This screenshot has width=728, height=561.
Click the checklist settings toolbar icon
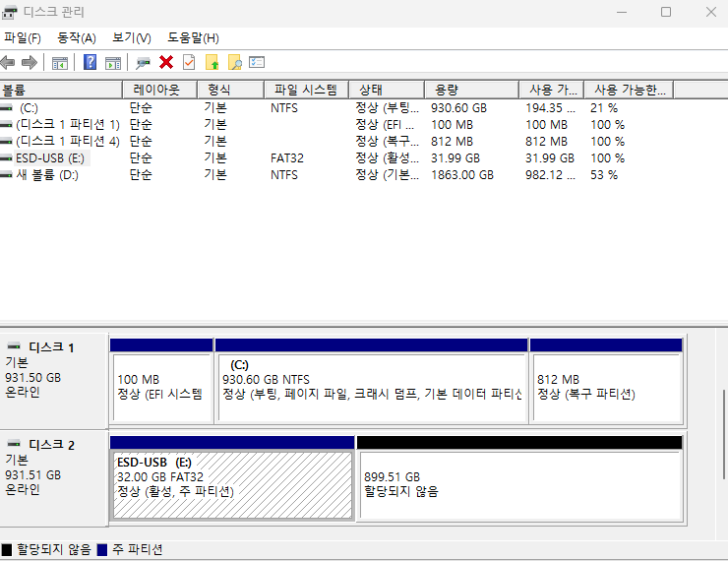(x=257, y=62)
